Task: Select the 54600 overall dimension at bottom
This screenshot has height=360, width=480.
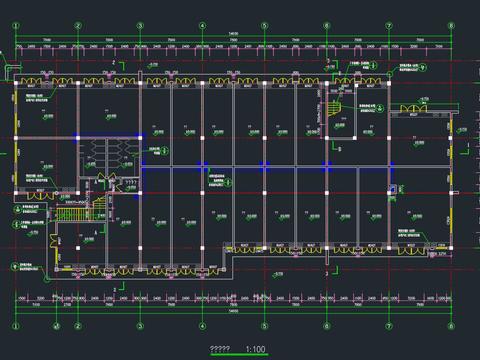Action: pos(233,311)
